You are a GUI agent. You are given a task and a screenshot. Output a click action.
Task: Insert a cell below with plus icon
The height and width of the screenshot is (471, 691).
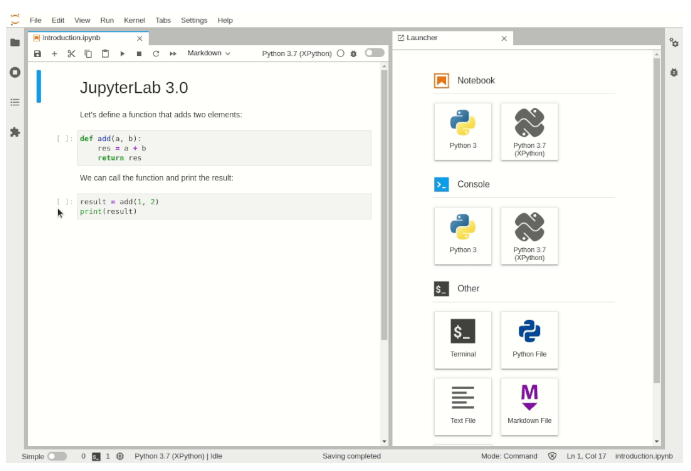(54, 53)
